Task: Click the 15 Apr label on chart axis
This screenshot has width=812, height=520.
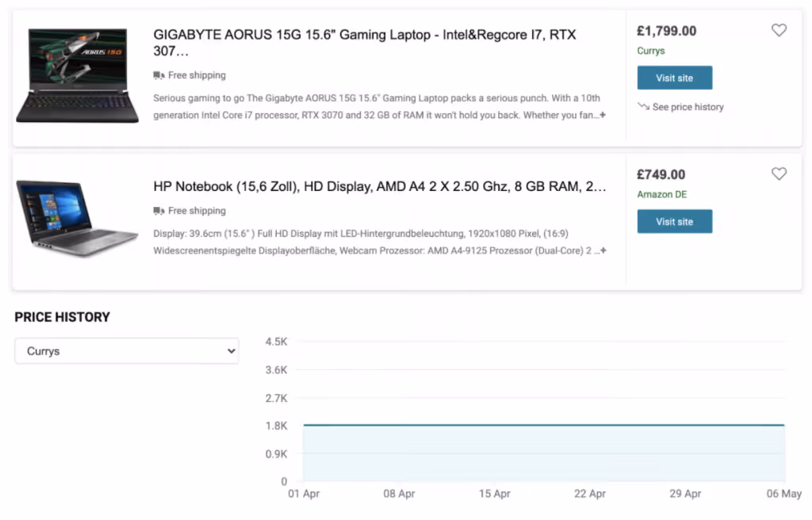Action: (x=495, y=494)
